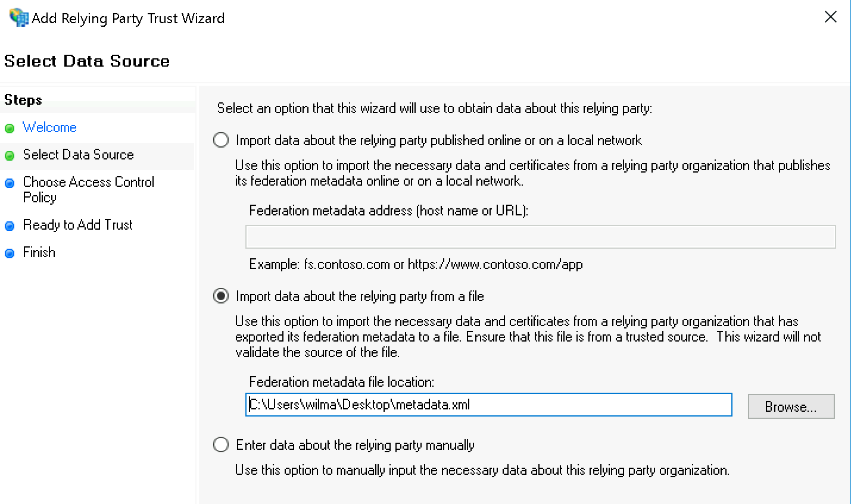The width and height of the screenshot is (851, 504).
Task: Click blue bullet beside Ready to Add Trust
Action: pyautogui.click(x=10, y=226)
